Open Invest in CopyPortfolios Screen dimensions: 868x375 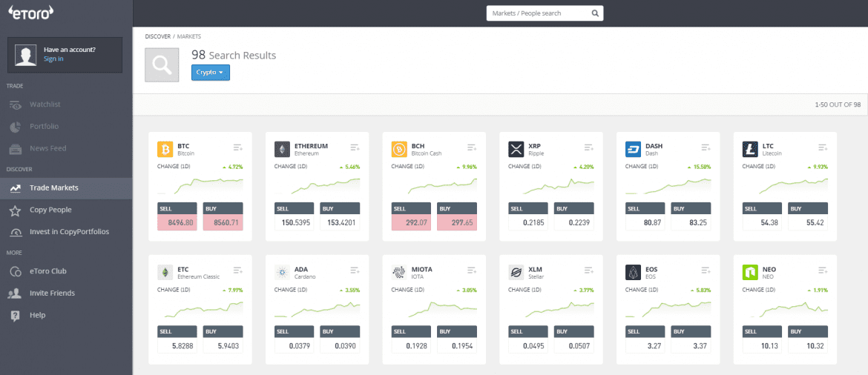(69, 232)
